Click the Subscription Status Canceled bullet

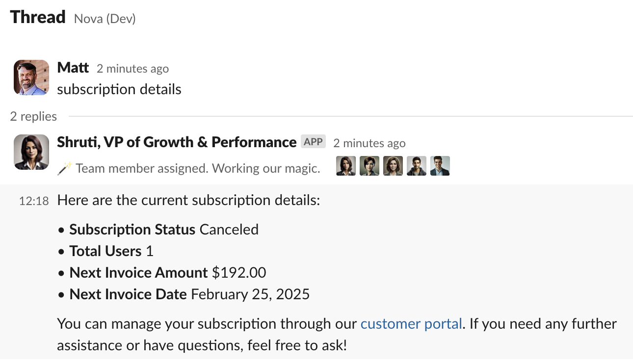tap(164, 229)
